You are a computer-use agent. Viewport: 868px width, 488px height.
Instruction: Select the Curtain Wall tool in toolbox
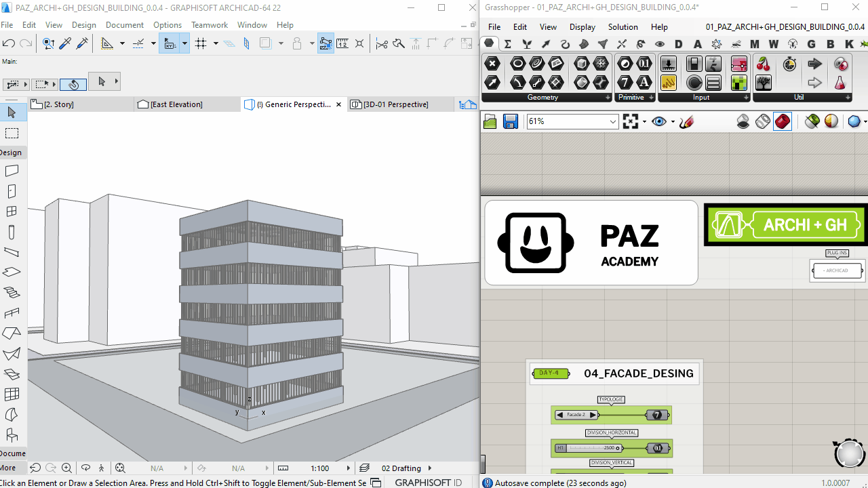[x=12, y=394]
